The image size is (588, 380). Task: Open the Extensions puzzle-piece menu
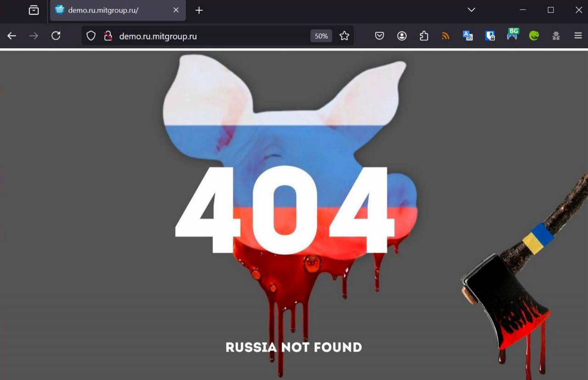424,36
